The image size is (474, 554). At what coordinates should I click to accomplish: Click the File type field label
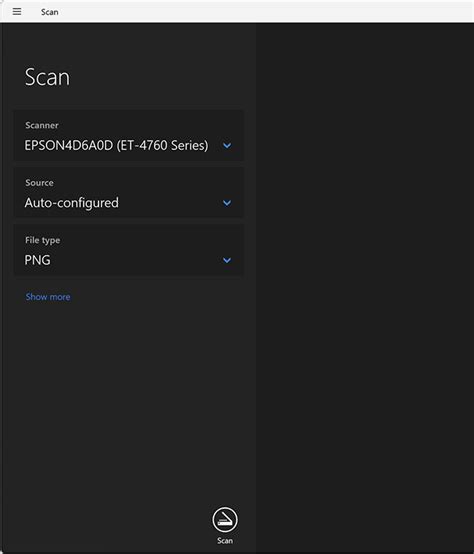point(42,240)
